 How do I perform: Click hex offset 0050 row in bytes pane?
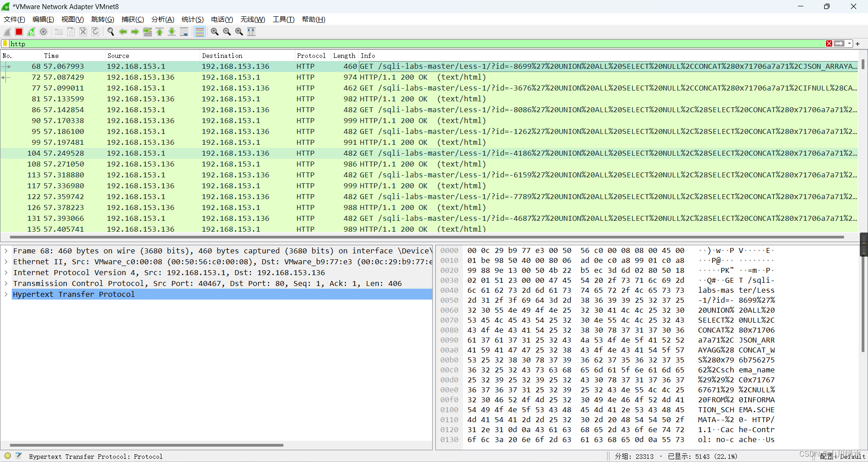608,300
